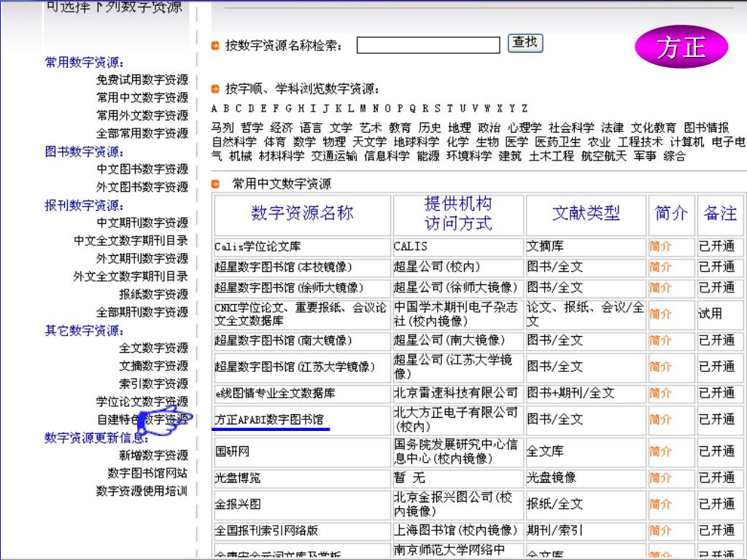Screen dimensions: 747x560
Task: Open 全部期刊数字资源 sidebar link
Action: pos(142,312)
